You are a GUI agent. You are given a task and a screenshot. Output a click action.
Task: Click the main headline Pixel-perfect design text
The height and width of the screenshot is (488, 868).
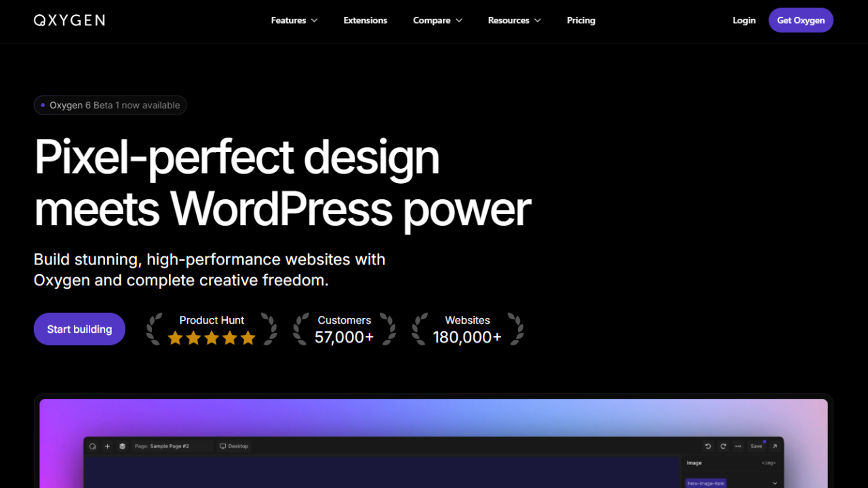[237, 157]
